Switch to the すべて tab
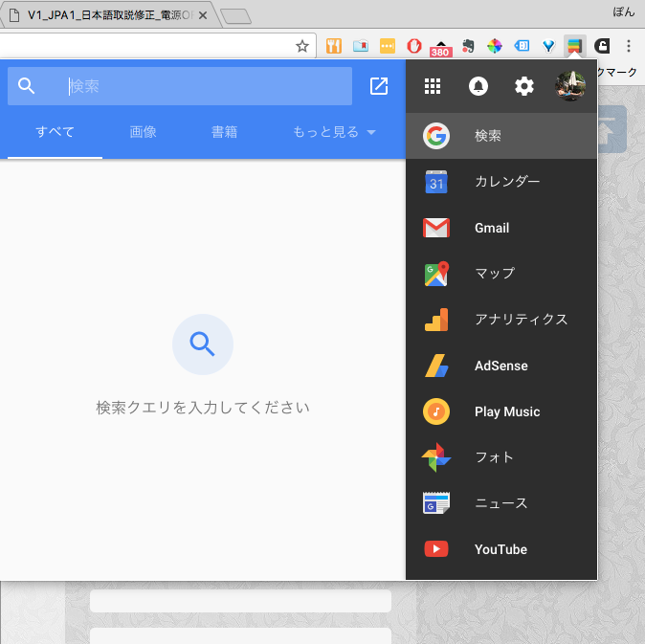 click(55, 132)
